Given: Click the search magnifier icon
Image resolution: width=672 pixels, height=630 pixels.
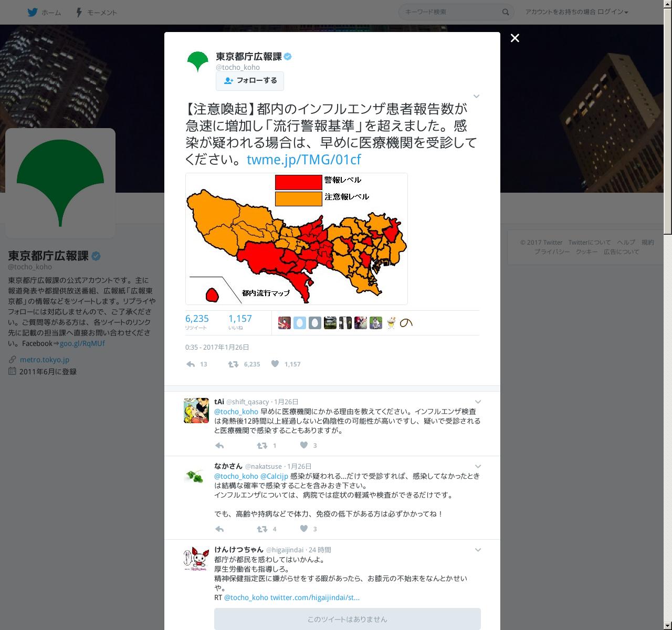Looking at the screenshot, I should pos(506,12).
